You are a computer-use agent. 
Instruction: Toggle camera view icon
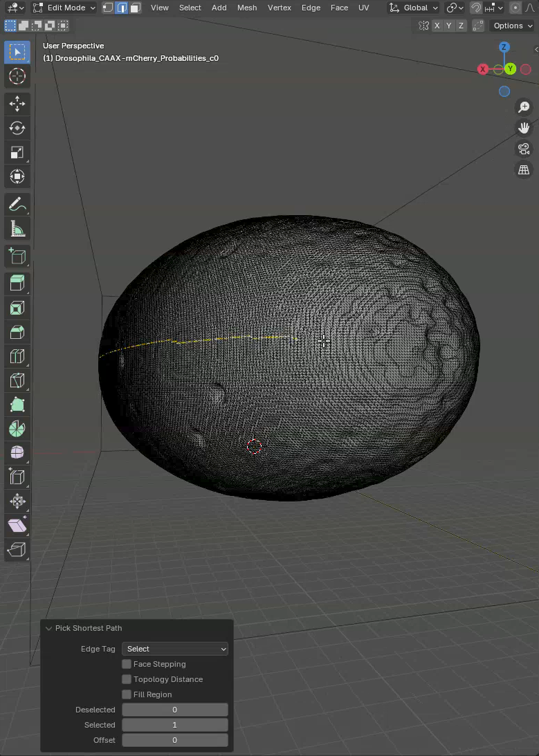point(524,149)
